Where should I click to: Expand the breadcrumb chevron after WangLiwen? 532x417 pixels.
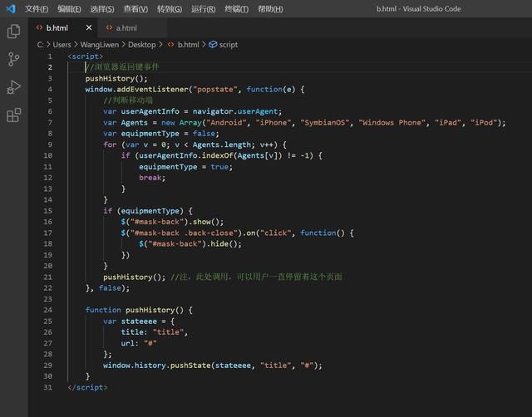click(124, 44)
